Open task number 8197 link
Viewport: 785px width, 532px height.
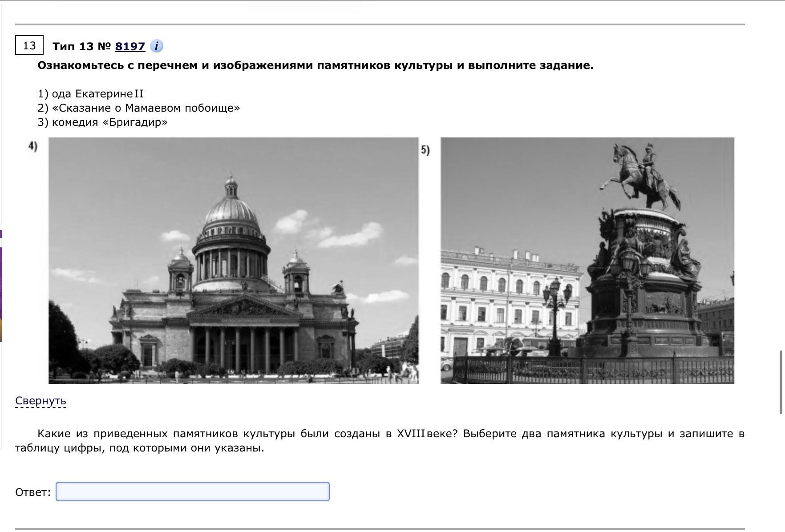pos(130,46)
